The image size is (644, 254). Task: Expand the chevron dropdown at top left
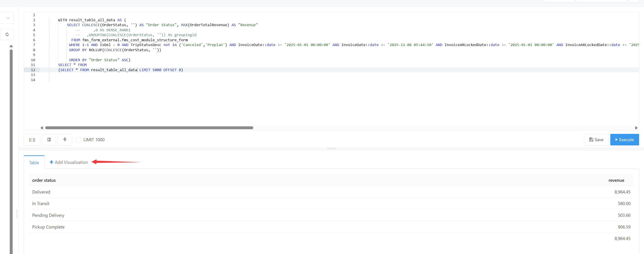8,18
